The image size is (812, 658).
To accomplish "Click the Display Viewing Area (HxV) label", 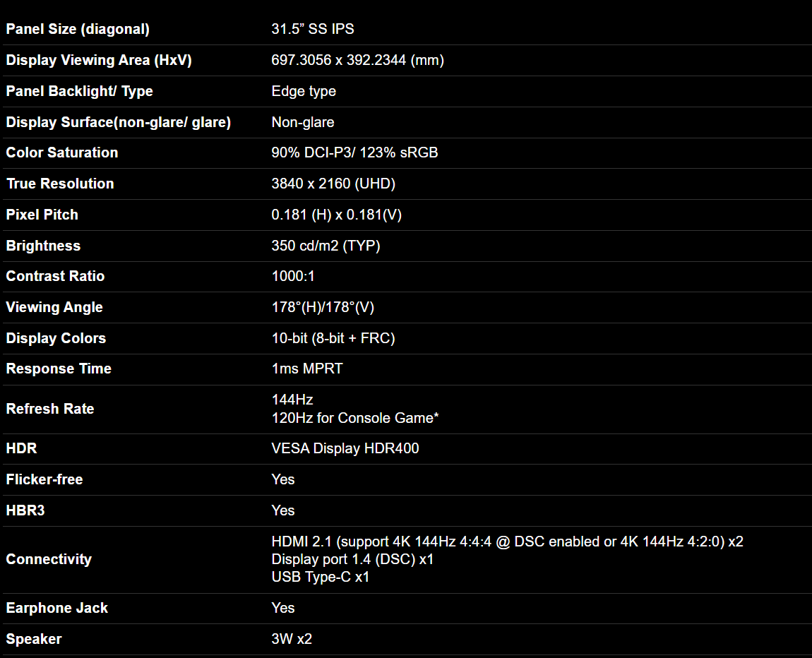I will [99, 61].
